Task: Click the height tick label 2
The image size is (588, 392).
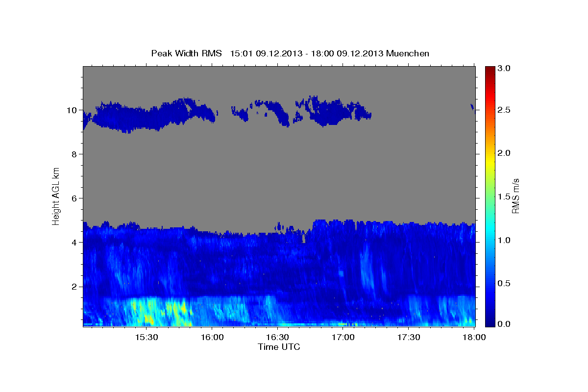Action: pyautogui.click(x=75, y=287)
